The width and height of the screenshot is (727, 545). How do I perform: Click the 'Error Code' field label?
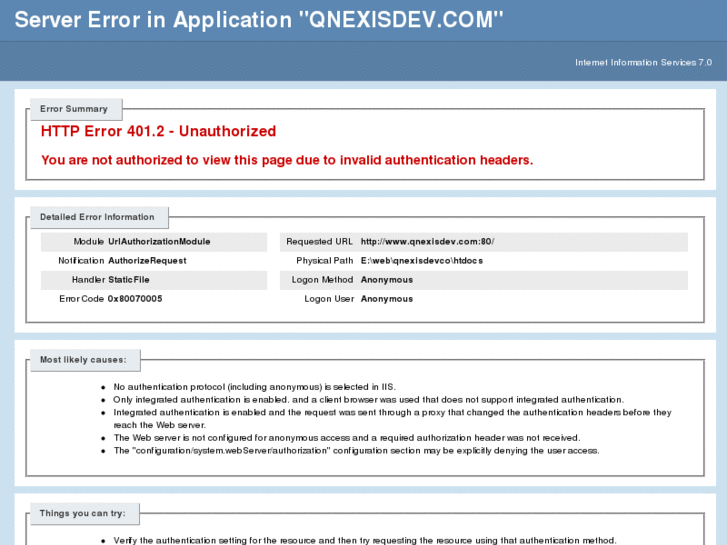tap(82, 299)
